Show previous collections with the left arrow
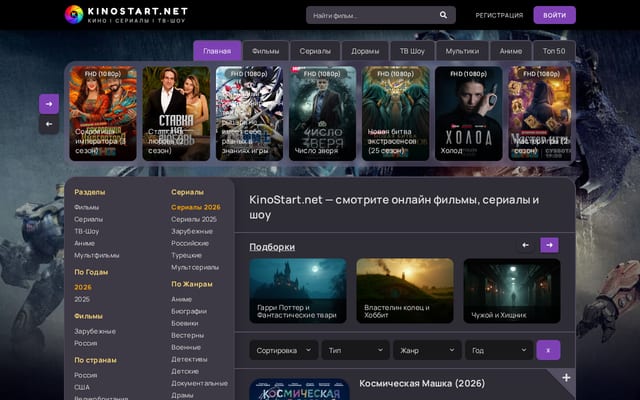Image resolution: width=640 pixels, height=400 pixels. [x=525, y=245]
